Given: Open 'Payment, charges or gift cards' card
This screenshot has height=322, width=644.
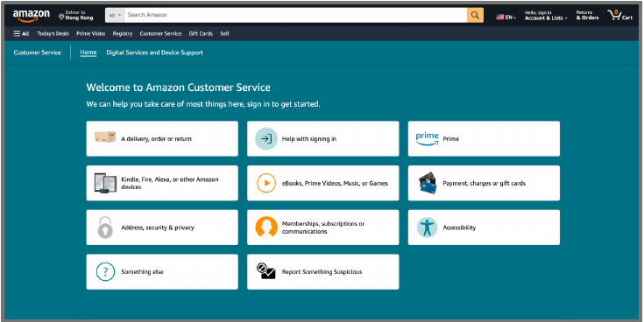Looking at the screenshot, I should (x=484, y=183).
